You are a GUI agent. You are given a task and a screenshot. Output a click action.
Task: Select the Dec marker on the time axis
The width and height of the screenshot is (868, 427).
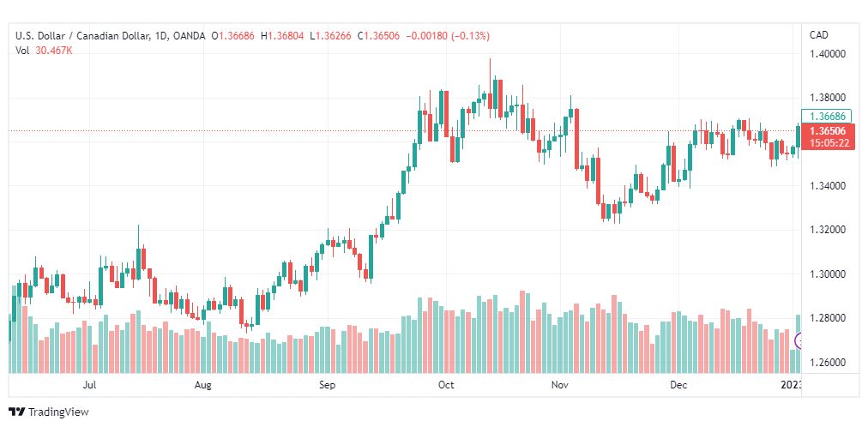(x=678, y=384)
